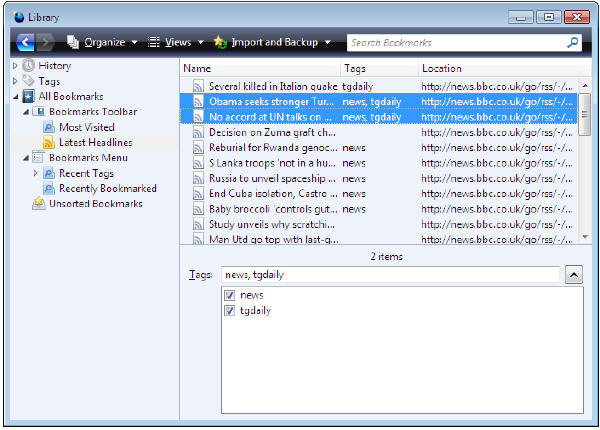Uncheck the news tag checkbox

click(x=230, y=295)
